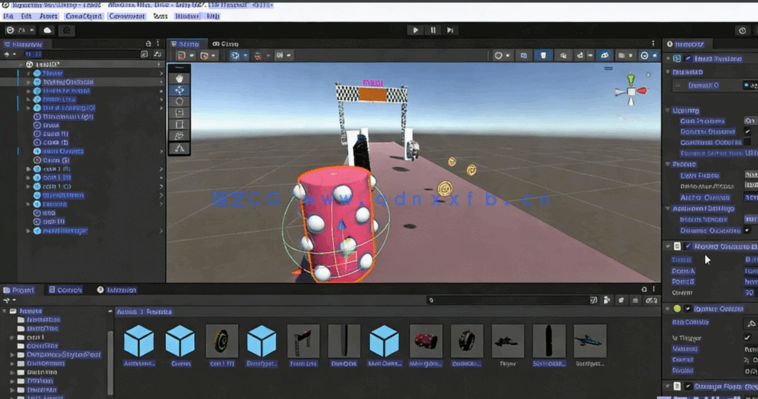Open the Project search by label icon
Screen dimensions: 758x399
tap(621, 300)
